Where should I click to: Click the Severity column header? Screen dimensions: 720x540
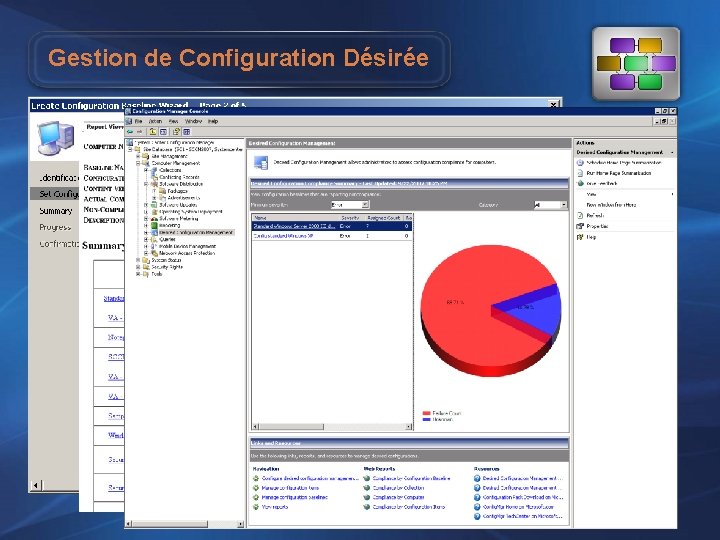(x=350, y=218)
